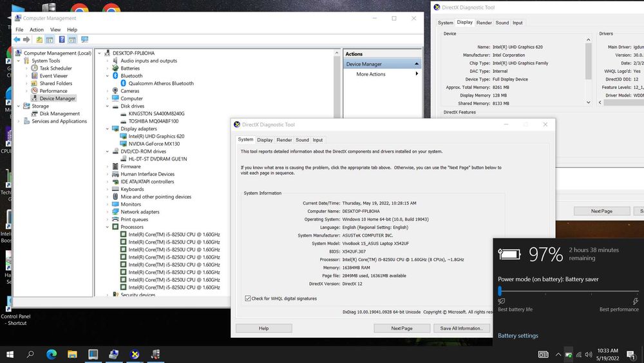Collapse the Storage tree node
This screenshot has height=363, width=644.
pyautogui.click(x=19, y=106)
